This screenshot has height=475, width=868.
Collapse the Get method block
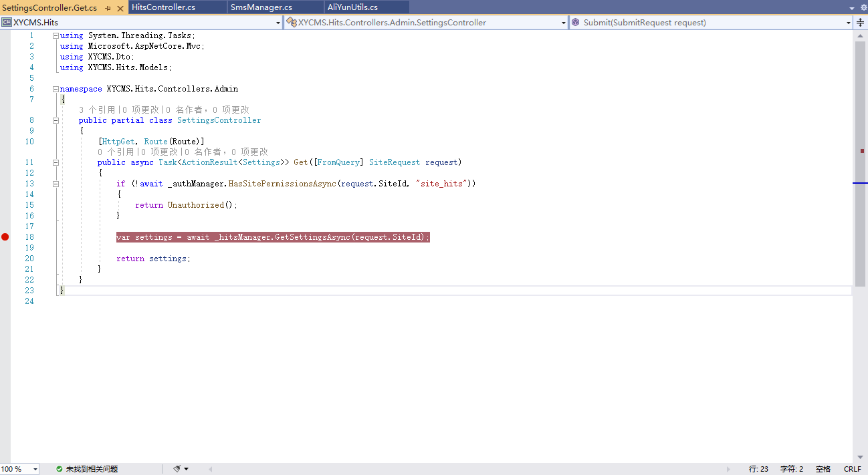click(x=56, y=162)
